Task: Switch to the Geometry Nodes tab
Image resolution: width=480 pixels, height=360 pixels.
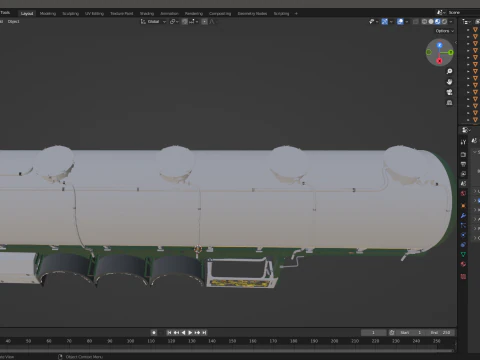Action: pos(252,14)
